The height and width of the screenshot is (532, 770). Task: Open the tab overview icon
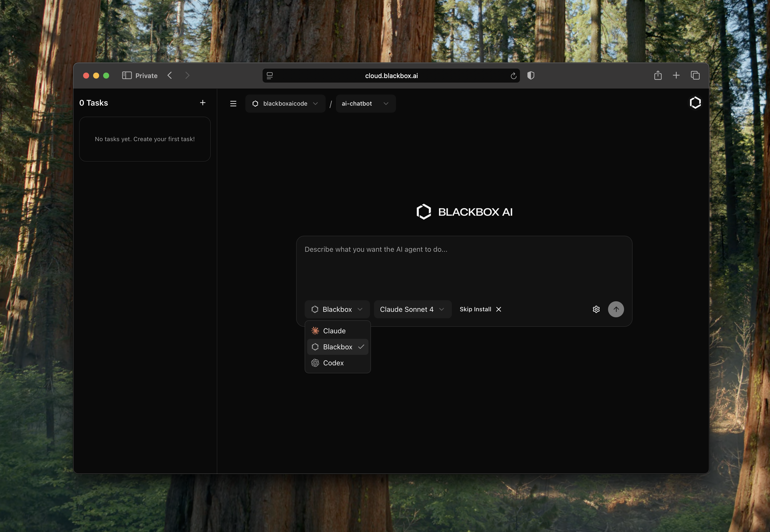coord(695,76)
